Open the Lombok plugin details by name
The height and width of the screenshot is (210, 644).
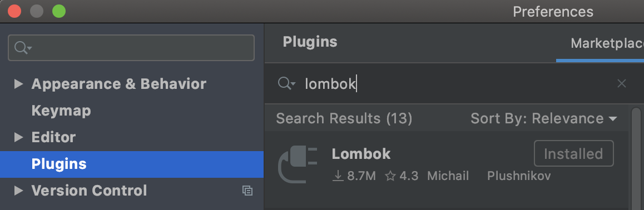coord(361,154)
